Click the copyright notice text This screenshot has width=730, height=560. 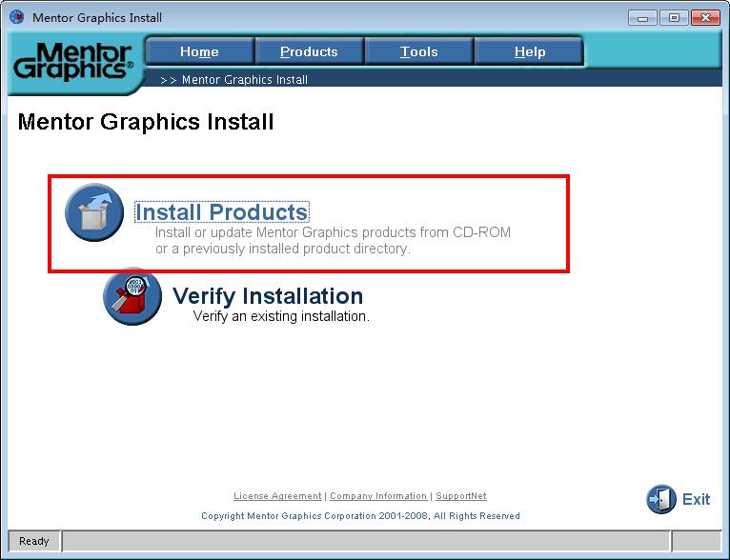(360, 516)
